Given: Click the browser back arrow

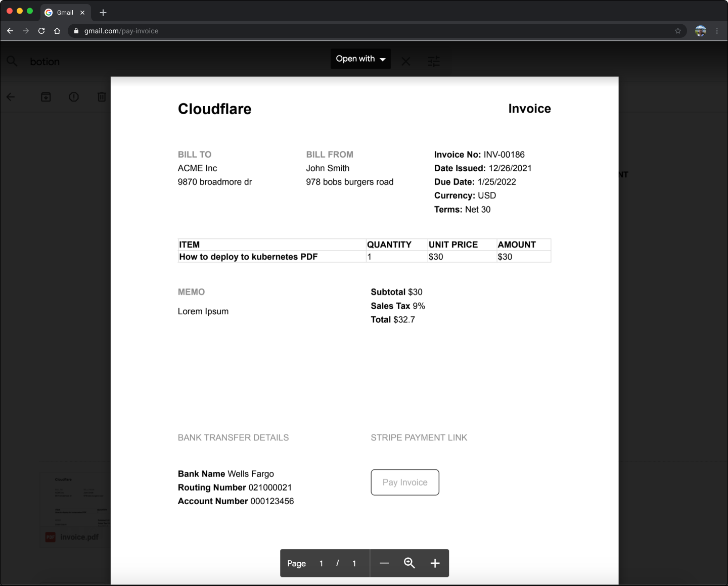Looking at the screenshot, I should tap(10, 31).
